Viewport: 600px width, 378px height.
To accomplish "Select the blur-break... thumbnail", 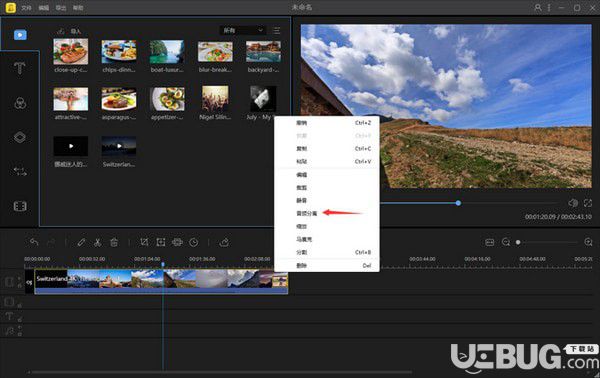I will [x=215, y=51].
